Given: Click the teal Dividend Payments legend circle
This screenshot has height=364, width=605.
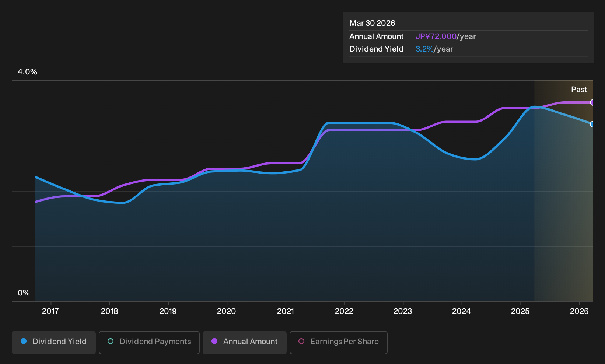Looking at the screenshot, I should (111, 342).
